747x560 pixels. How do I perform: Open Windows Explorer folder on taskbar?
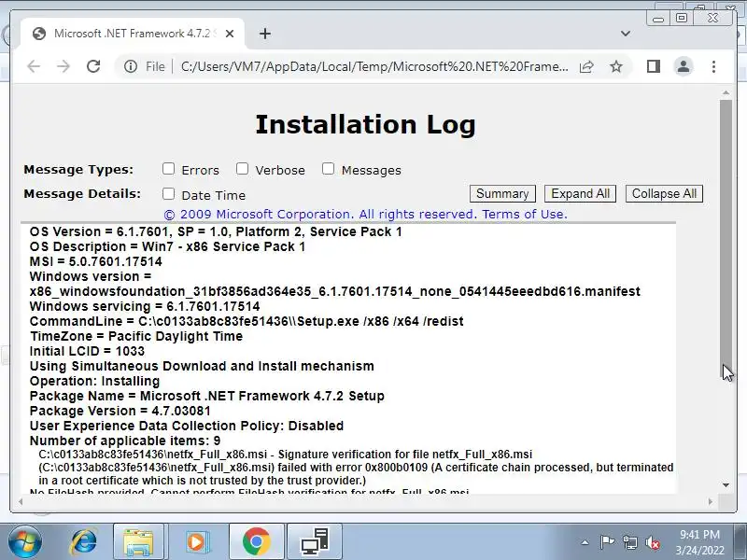pos(138,542)
